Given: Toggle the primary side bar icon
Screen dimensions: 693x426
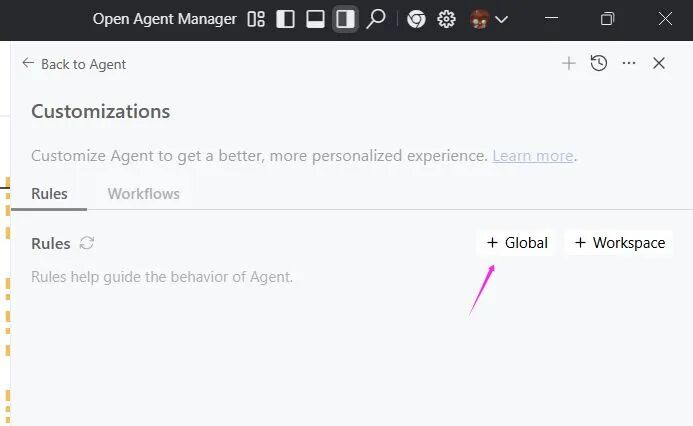Looking at the screenshot, I should pyautogui.click(x=285, y=19).
